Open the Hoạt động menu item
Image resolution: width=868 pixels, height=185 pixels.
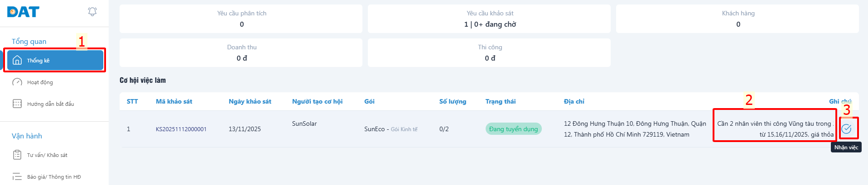click(40, 82)
